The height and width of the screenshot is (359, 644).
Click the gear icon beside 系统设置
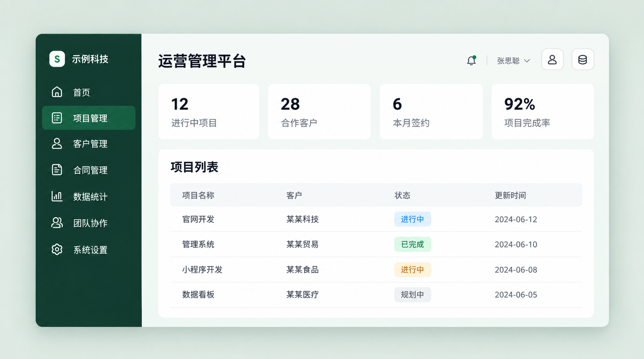click(x=57, y=249)
